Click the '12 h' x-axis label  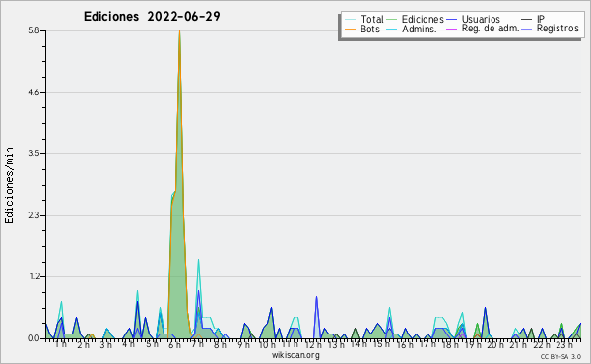[x=313, y=344]
